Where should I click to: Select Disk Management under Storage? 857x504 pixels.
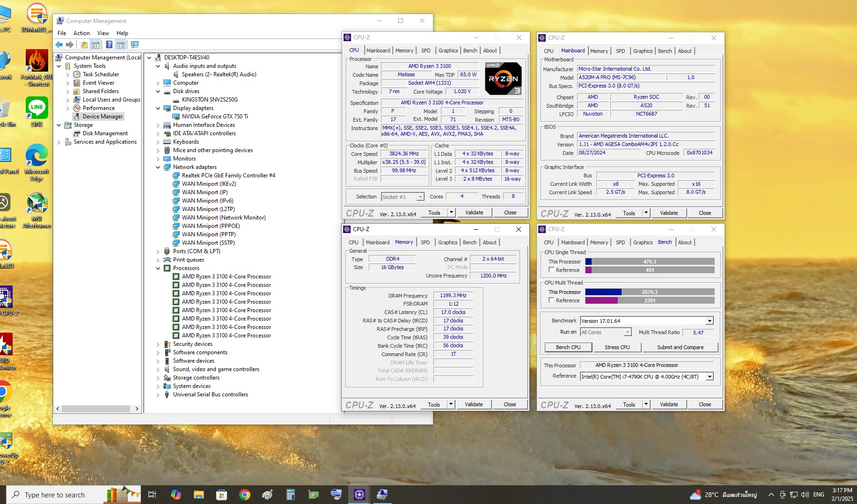coord(105,133)
